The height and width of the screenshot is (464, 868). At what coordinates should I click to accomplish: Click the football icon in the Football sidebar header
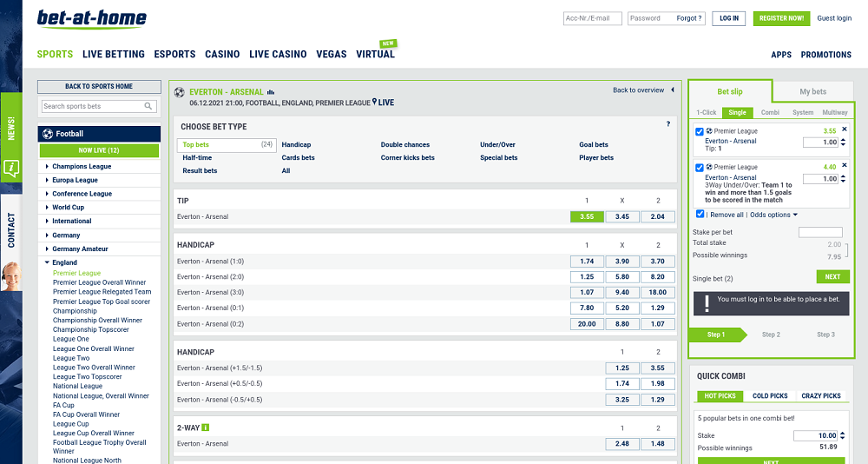[48, 134]
